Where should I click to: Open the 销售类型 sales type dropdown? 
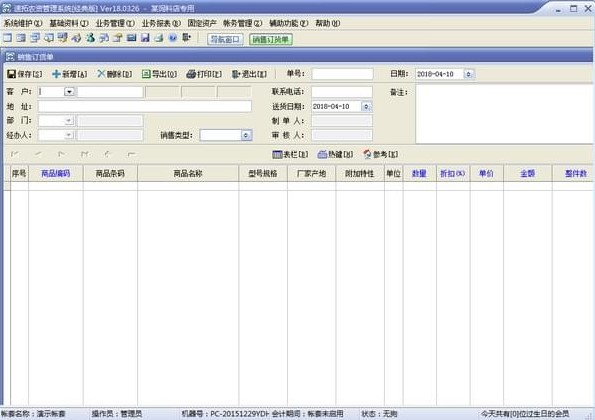point(246,135)
